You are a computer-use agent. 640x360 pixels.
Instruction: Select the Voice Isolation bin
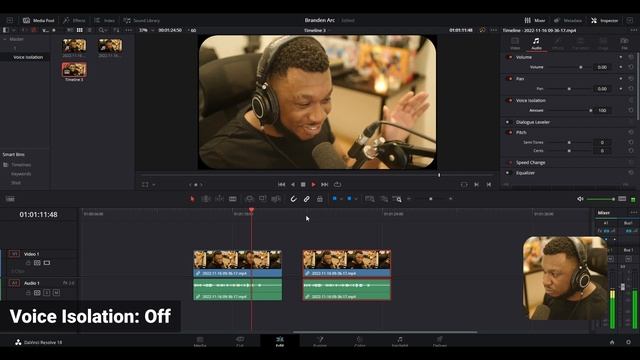pos(28,57)
